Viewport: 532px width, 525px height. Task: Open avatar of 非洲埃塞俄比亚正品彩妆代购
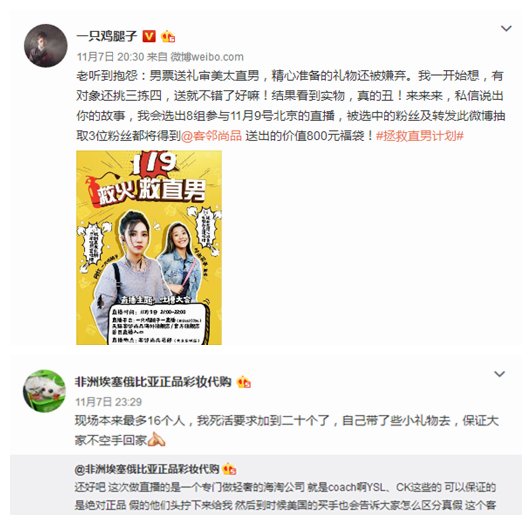coord(44,391)
